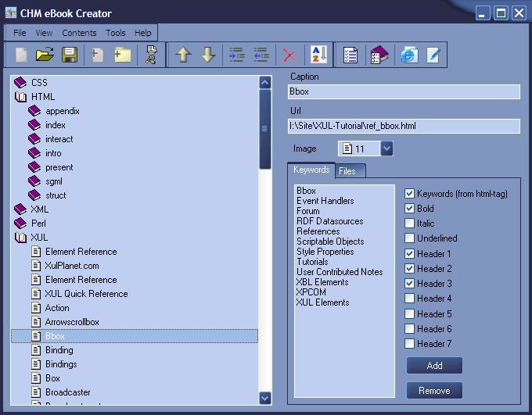Compile the CHM book icon
Image resolution: width=532 pixels, height=415 pixels.
[x=379, y=55]
